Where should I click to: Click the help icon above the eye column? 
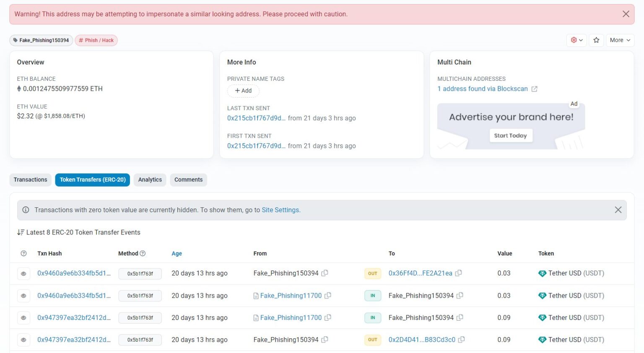pyautogui.click(x=23, y=253)
